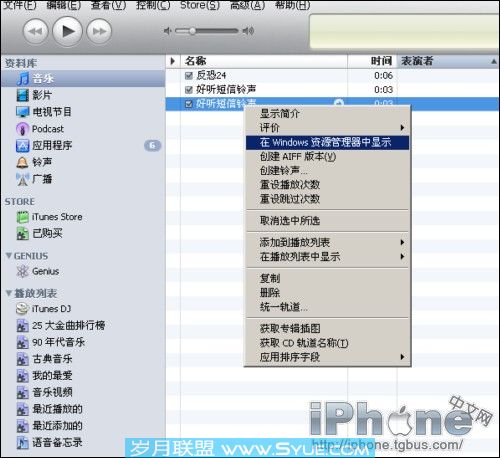Skip to previous track button
The image size is (500, 458).
(35, 31)
